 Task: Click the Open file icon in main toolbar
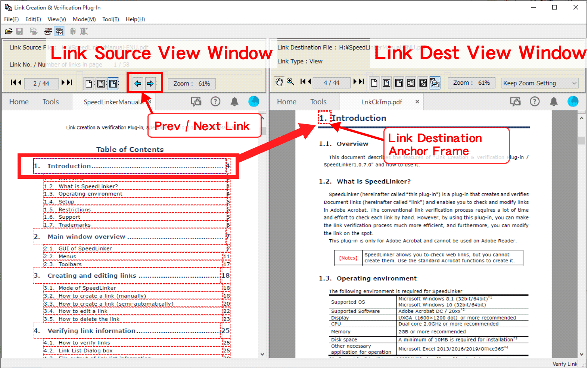[x=9, y=31]
